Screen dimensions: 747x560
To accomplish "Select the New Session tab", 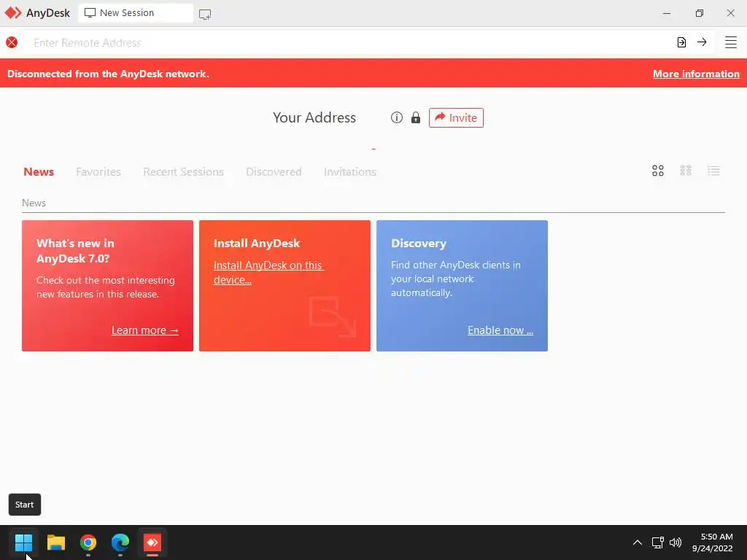I will 136,13.
